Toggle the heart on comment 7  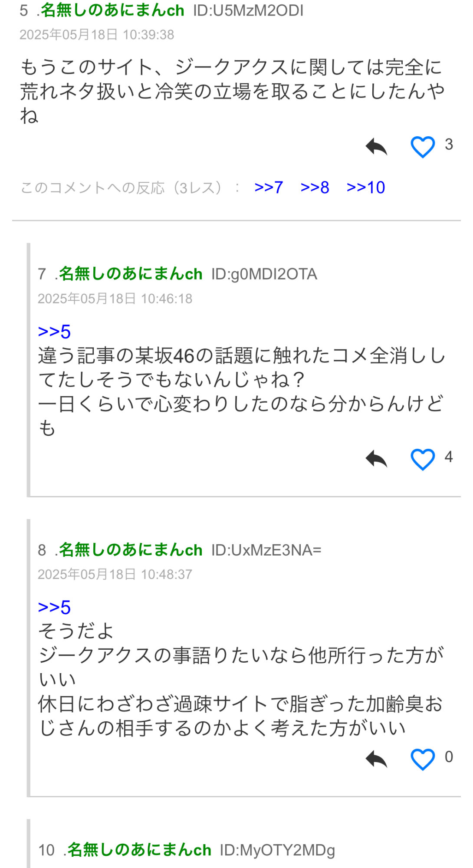[423, 459]
